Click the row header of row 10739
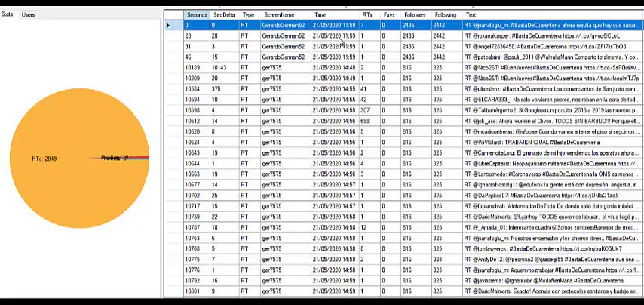This screenshot has height=305, width=644. (173, 217)
